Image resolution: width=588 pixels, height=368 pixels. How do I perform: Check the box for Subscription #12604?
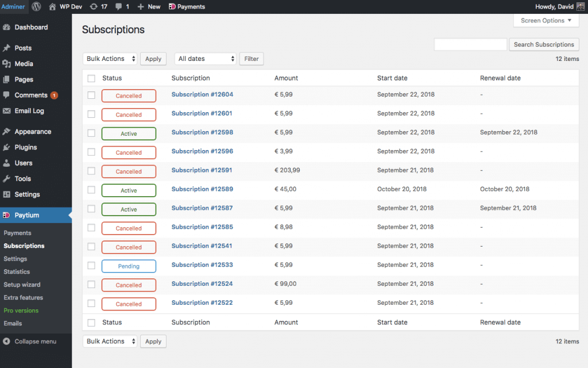[91, 95]
